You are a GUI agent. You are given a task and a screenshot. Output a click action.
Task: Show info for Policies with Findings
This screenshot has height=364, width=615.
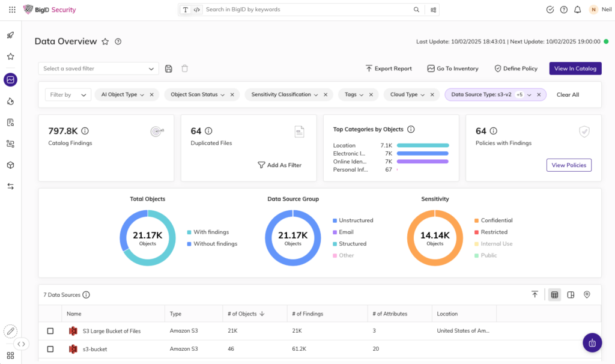[494, 131]
